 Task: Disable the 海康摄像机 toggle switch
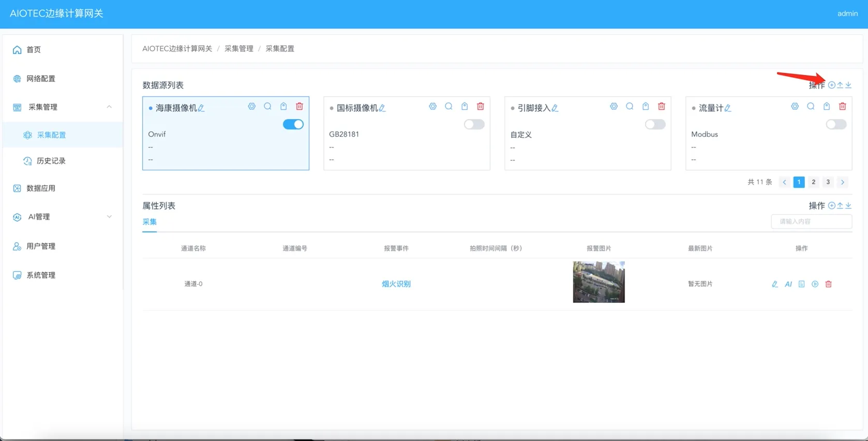(293, 124)
